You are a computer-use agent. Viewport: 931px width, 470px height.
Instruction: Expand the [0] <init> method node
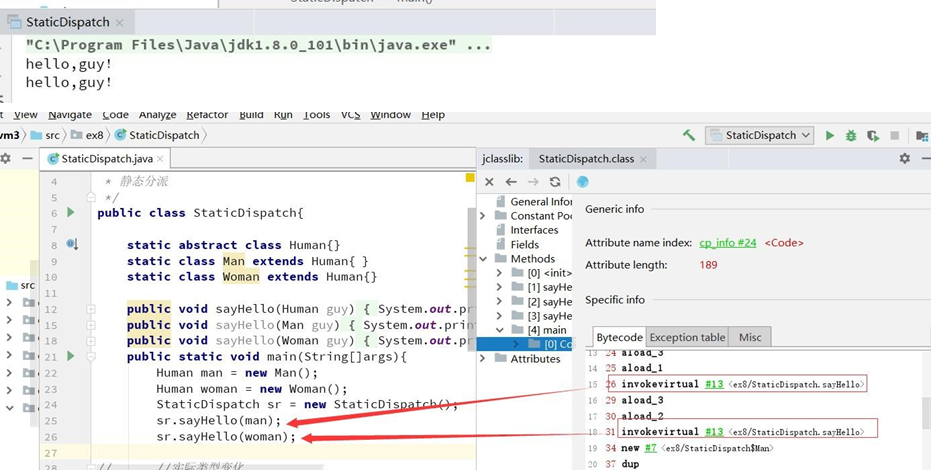click(499, 273)
